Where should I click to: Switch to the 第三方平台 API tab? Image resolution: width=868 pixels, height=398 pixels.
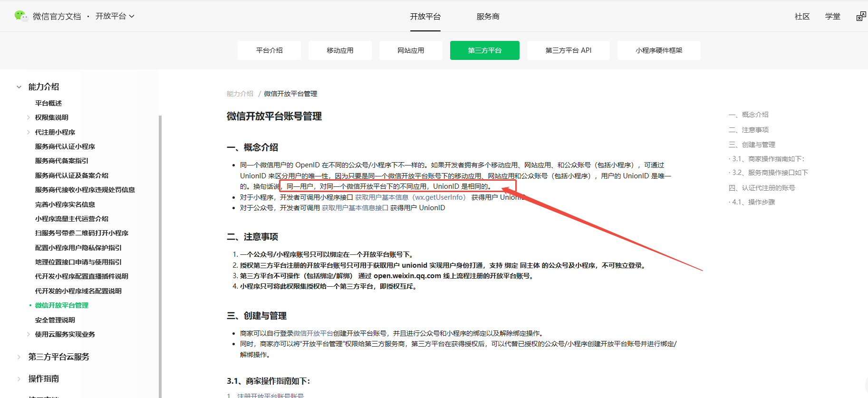tap(569, 50)
